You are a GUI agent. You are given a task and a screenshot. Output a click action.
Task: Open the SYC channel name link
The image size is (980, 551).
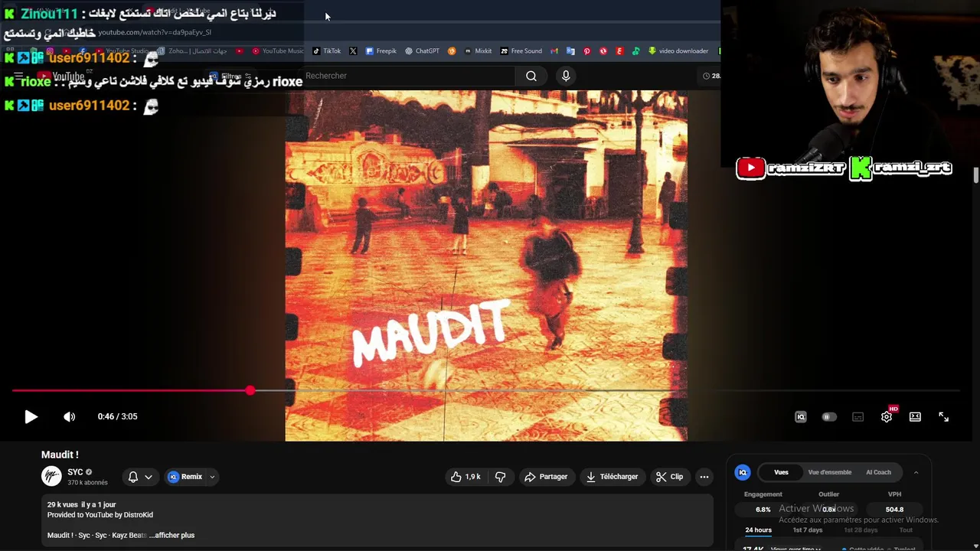pyautogui.click(x=75, y=472)
